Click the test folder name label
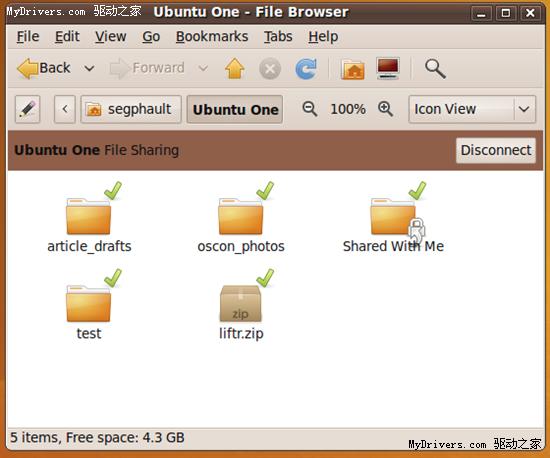 point(89,334)
